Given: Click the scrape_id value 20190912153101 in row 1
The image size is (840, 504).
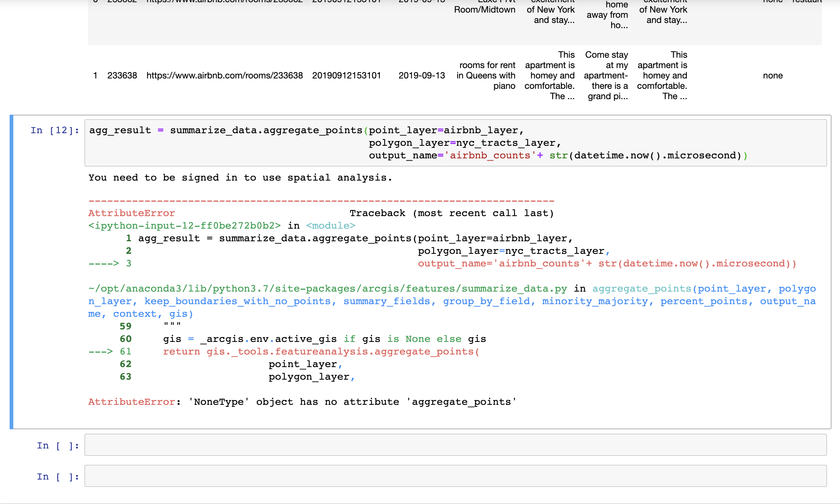Looking at the screenshot, I should pyautogui.click(x=347, y=75).
